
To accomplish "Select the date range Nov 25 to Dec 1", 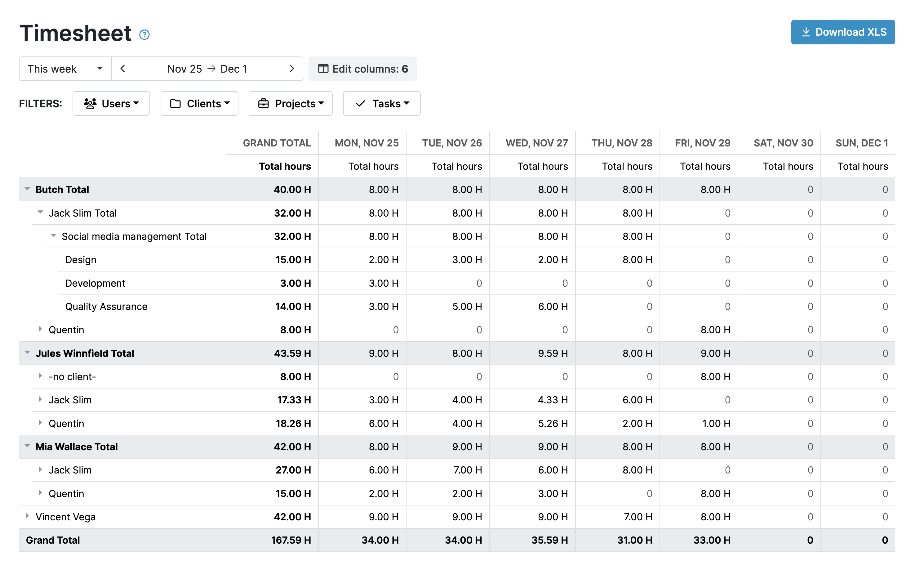I will 207,69.
